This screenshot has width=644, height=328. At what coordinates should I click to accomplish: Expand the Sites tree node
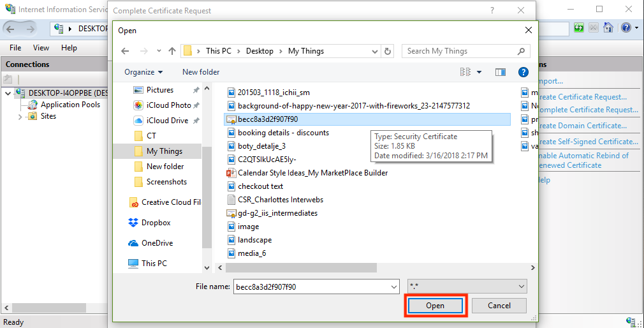tap(20, 117)
